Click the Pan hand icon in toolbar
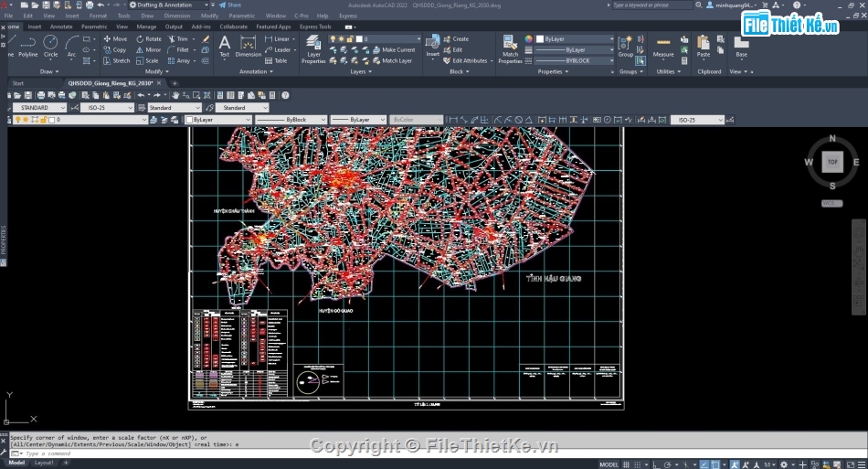This screenshot has width=868, height=469. [x=175, y=95]
